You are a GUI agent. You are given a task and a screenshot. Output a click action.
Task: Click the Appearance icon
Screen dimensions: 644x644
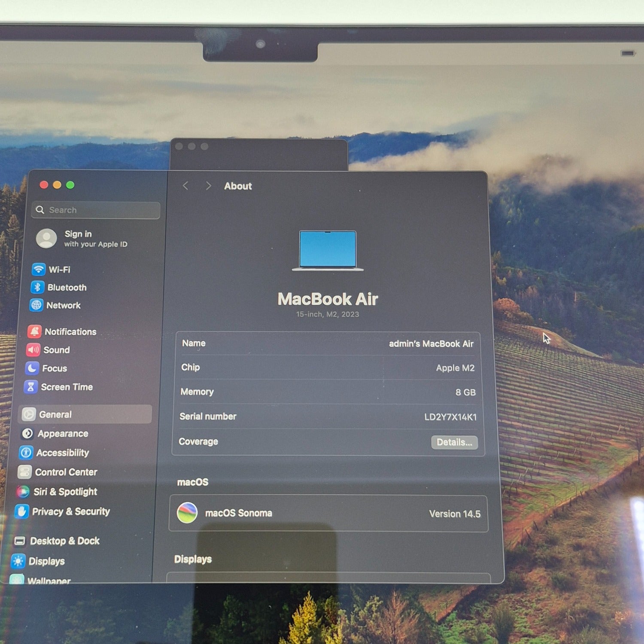tap(27, 434)
